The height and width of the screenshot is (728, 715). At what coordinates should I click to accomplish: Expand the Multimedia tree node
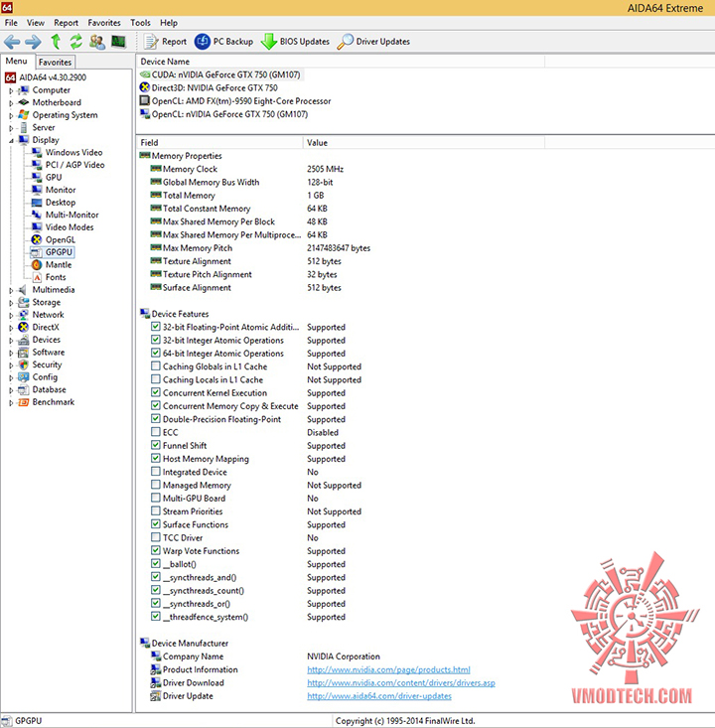tap(11, 291)
